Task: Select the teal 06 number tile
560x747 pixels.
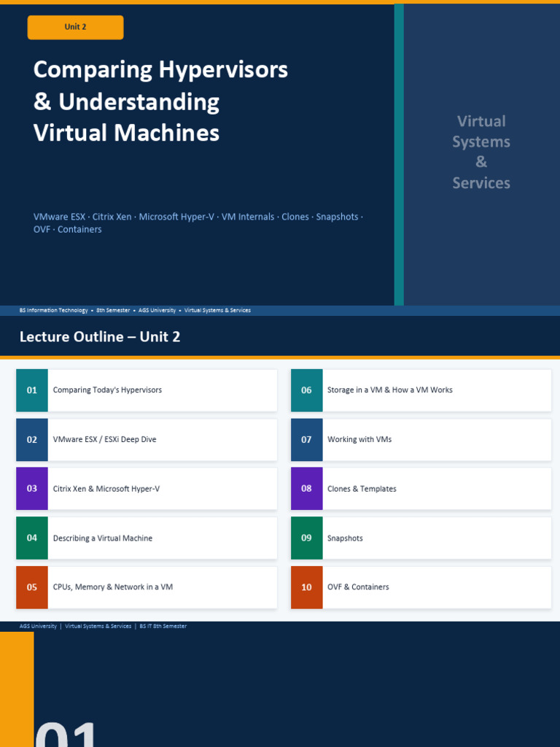Action: pos(307,390)
